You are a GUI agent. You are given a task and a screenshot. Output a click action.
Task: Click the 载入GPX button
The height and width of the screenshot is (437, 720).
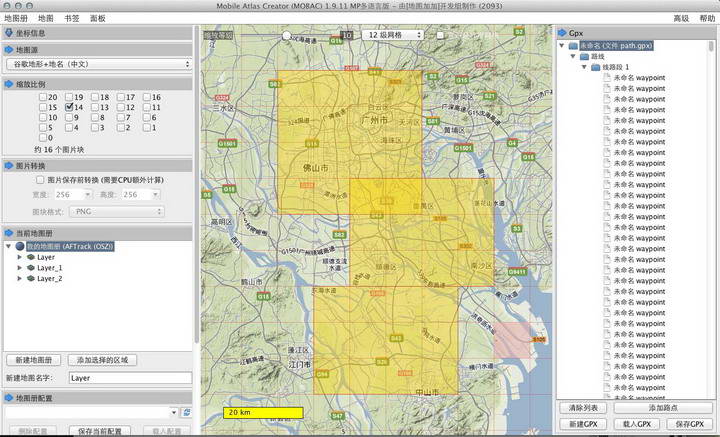coord(637,424)
